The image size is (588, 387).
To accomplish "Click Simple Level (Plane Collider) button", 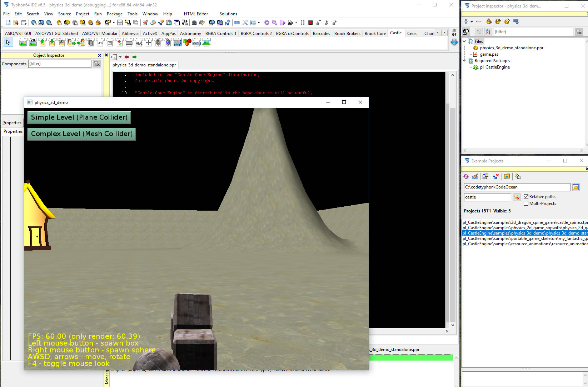I will [x=79, y=117].
